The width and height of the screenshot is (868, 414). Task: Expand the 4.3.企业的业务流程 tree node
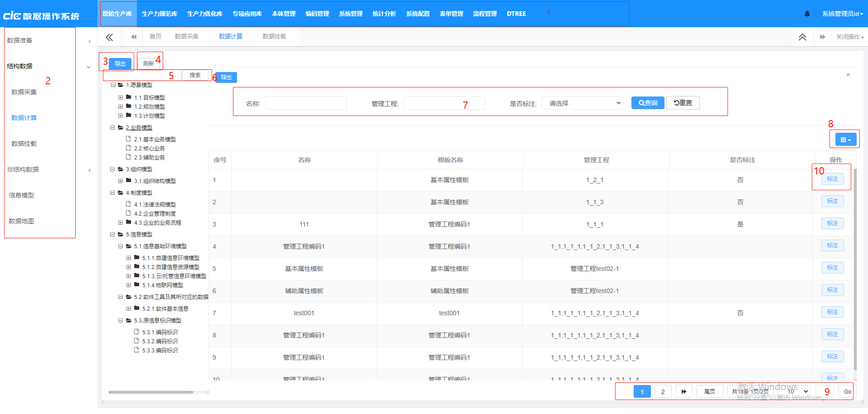point(121,222)
